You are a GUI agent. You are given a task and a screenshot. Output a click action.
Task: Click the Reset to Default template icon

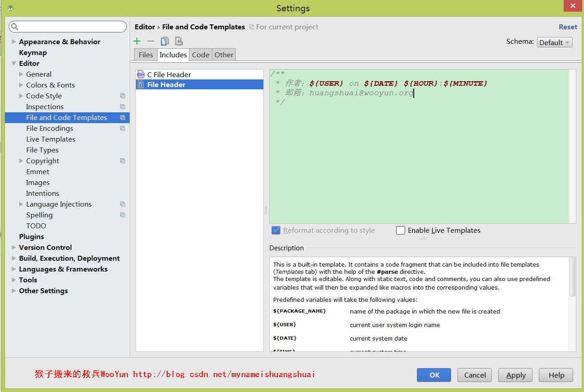click(179, 41)
